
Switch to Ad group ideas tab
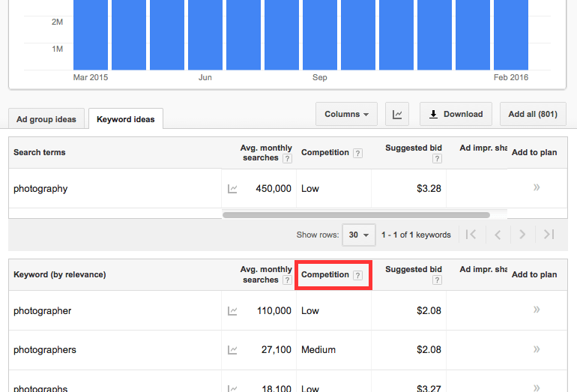pyautogui.click(x=46, y=119)
